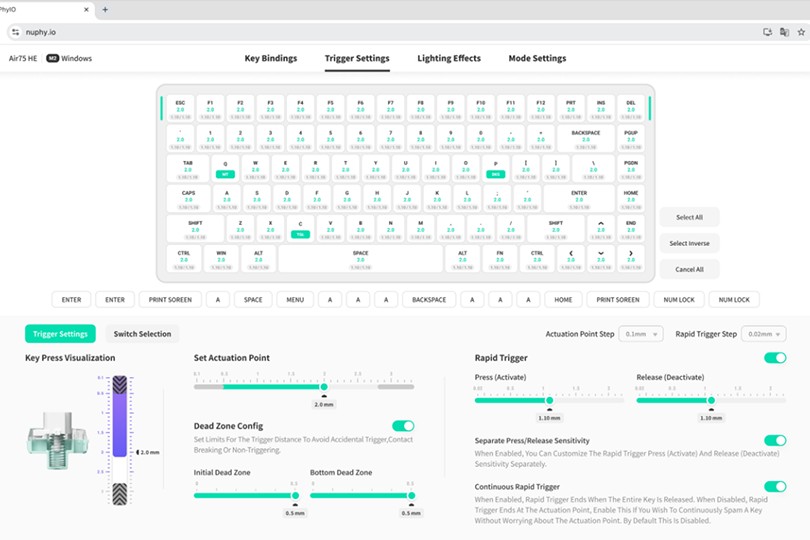The image size is (810, 540).
Task: Open the Windows mode selector near Air75 HE
Action: [69, 59]
